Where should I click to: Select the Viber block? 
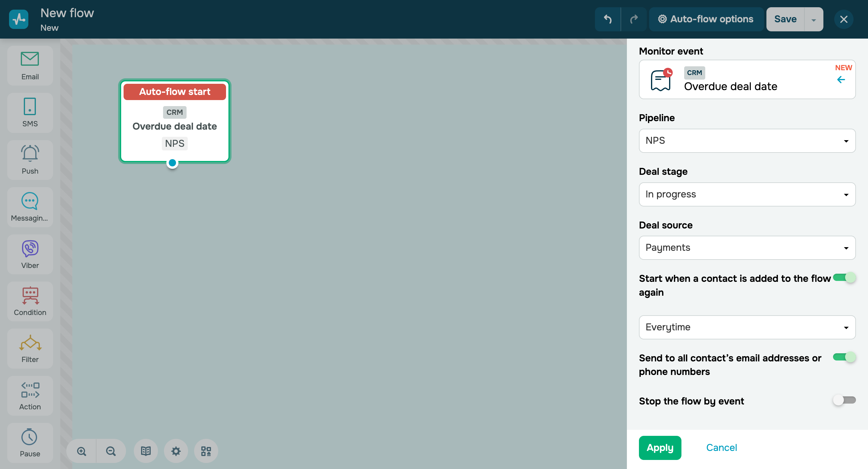(30, 254)
